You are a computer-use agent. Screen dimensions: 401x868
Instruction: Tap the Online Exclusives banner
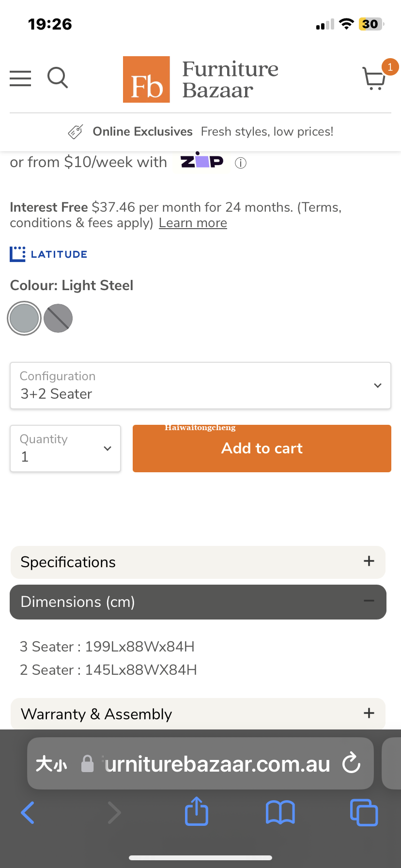tap(200, 132)
